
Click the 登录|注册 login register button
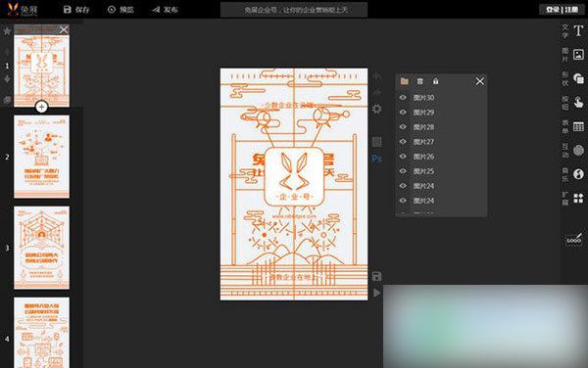tap(562, 10)
